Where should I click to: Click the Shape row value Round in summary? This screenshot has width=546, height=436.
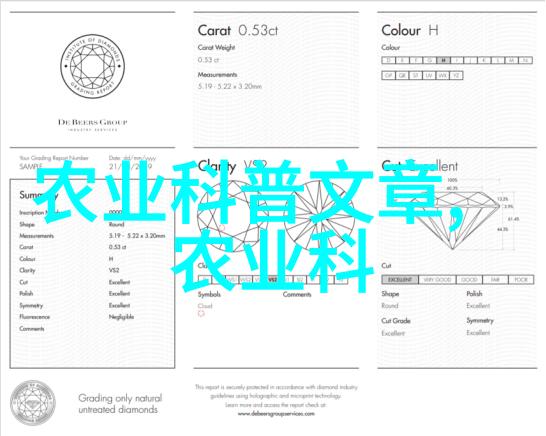point(116,224)
